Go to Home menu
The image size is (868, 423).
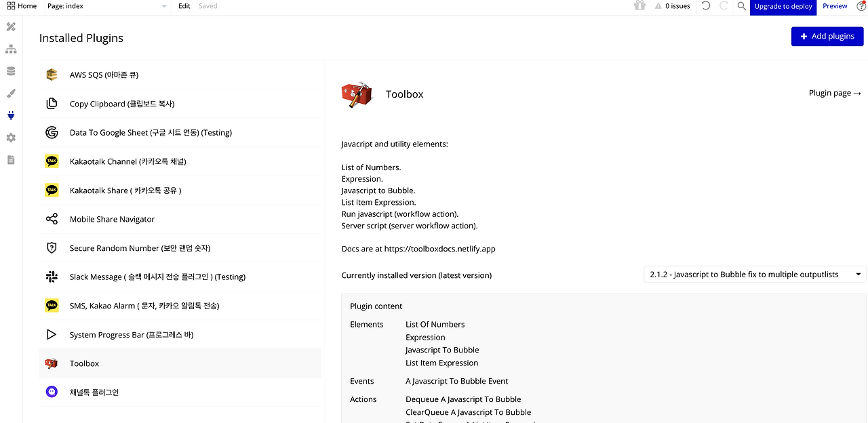22,6
